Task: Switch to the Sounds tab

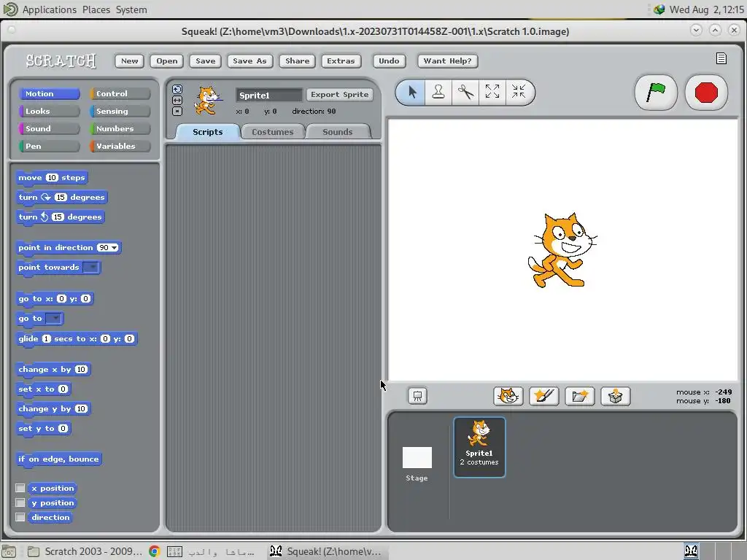Action: click(337, 132)
